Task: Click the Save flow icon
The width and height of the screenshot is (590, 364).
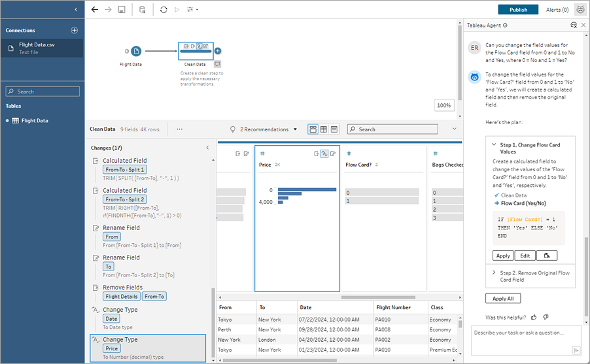Action: coord(122,10)
